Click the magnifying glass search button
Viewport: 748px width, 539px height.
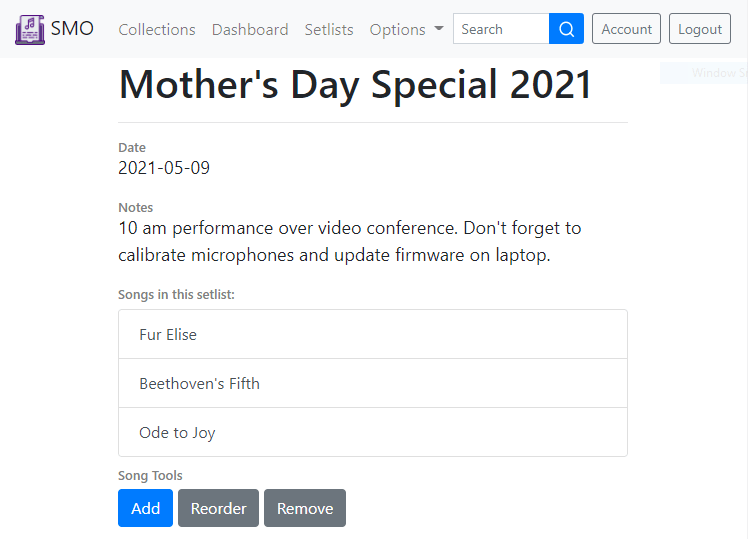coord(566,29)
